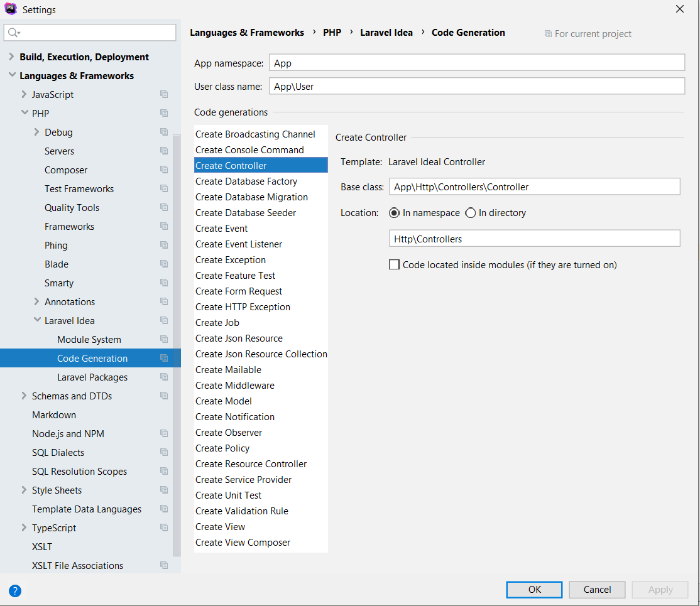Expand the TypeScript tree node
Viewport: 700px width, 606px height.
pyautogui.click(x=24, y=528)
